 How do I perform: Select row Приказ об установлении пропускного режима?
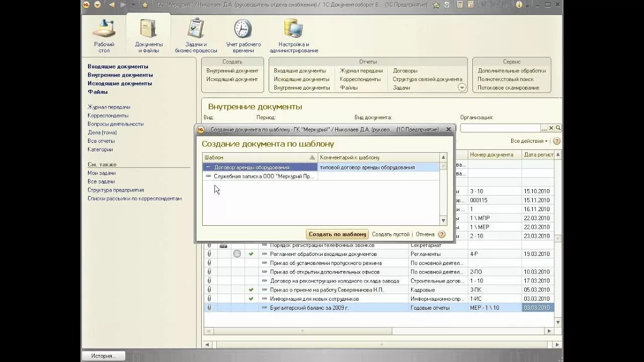coord(379,263)
